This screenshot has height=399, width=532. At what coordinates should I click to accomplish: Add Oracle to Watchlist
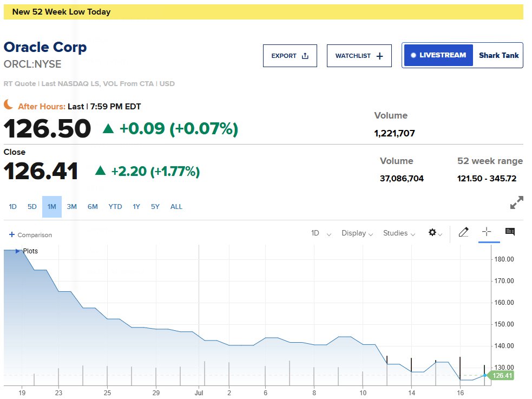point(359,56)
